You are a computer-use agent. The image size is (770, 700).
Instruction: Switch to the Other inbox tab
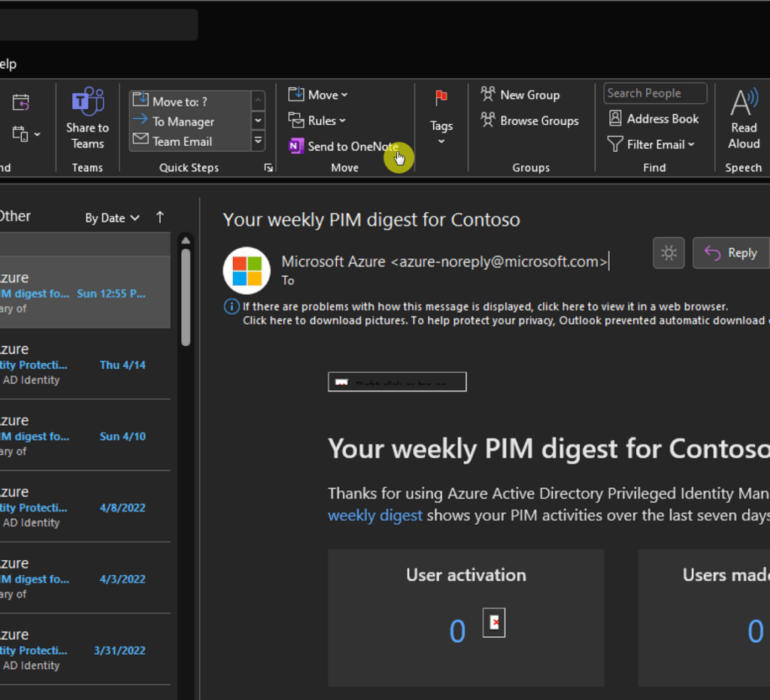15,216
